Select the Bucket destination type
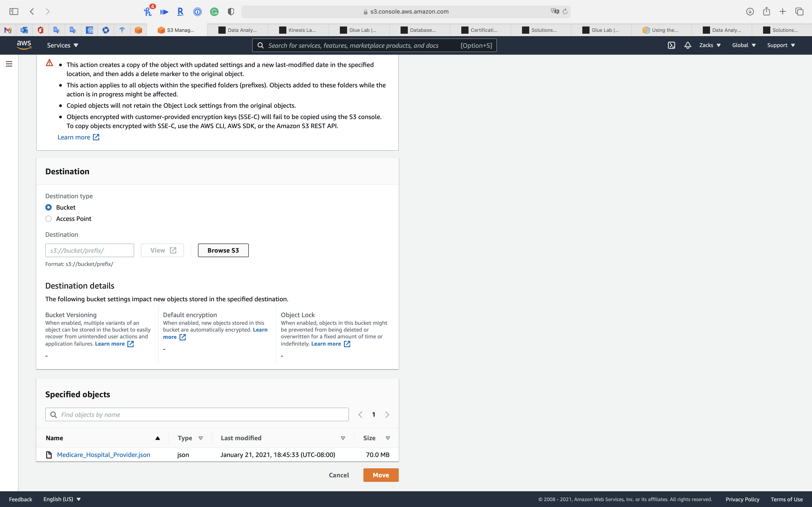The width and height of the screenshot is (812, 507). [49, 207]
